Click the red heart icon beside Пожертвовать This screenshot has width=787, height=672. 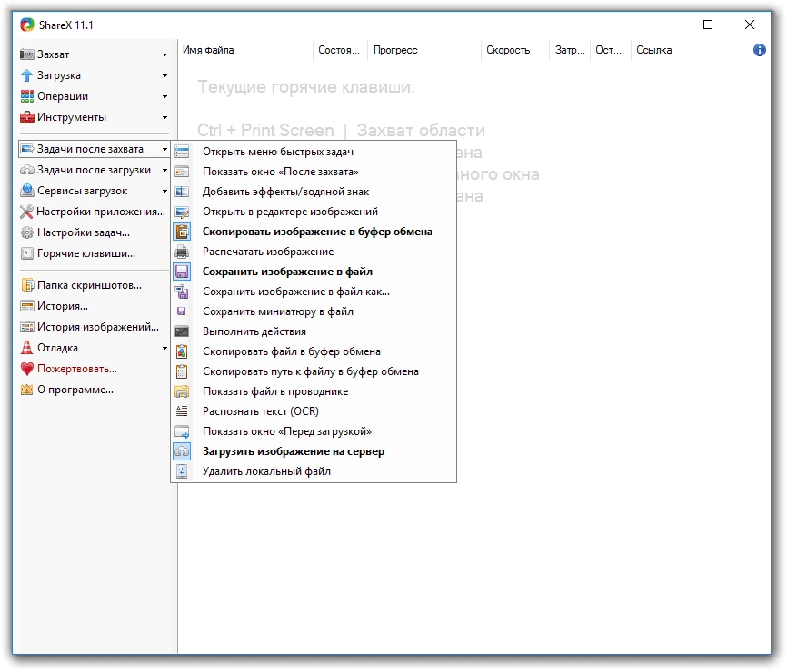[26, 369]
